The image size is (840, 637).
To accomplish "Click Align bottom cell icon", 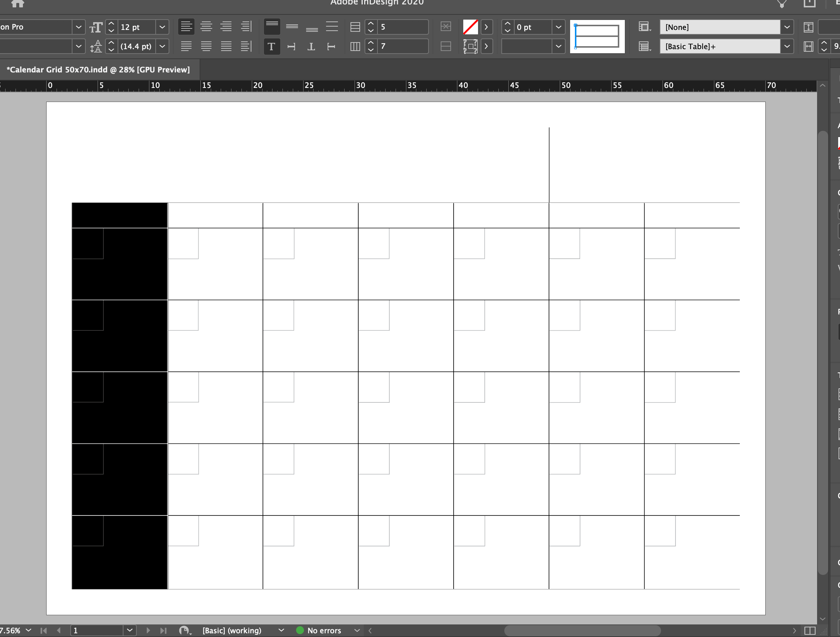I will point(312,27).
